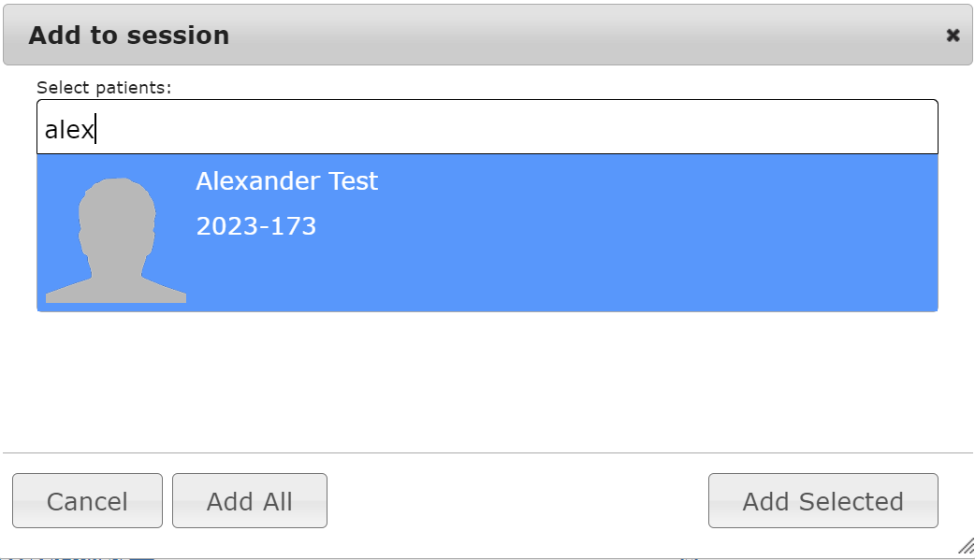Place cursor after "alex" in search box
The image size is (975, 560).
click(x=96, y=129)
